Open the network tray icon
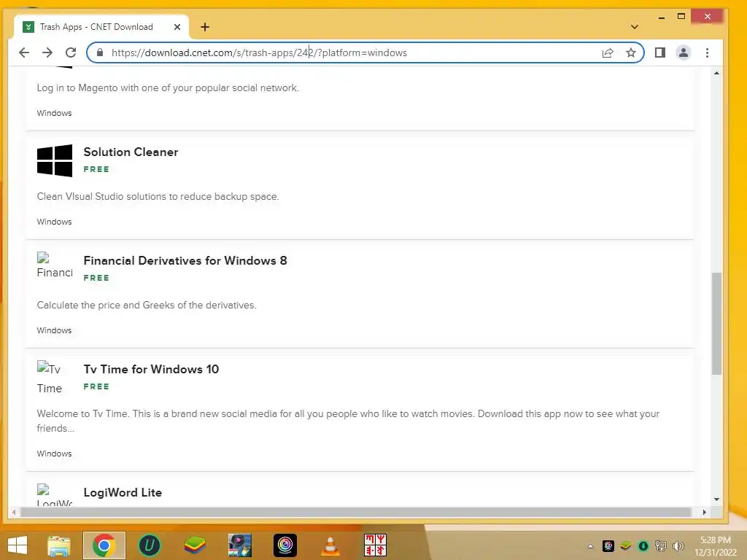Screen dimensions: 747x560 tap(661, 546)
